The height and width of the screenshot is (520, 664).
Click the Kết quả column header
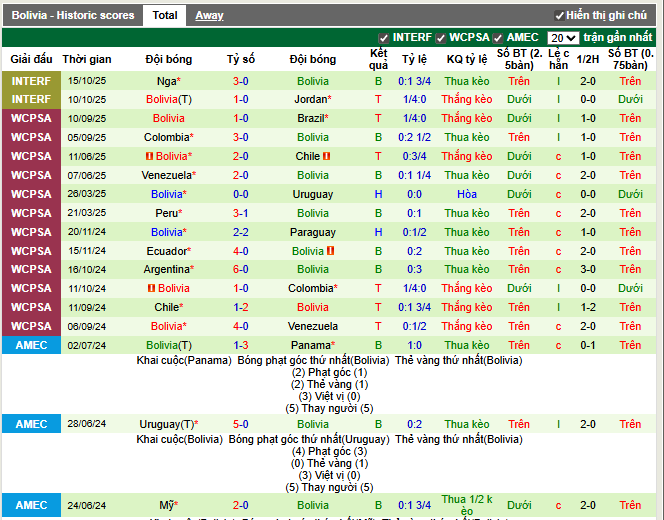click(378, 59)
